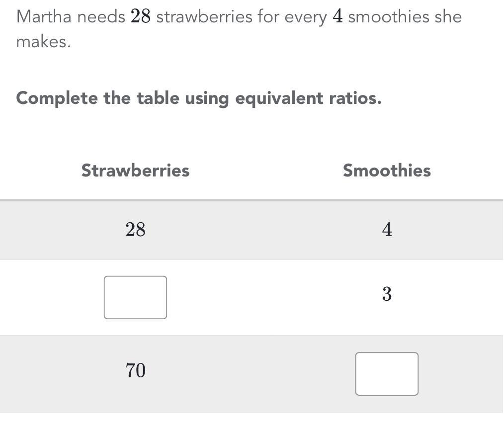
Task: Click the word 'makes.' on second line
Action: [44, 42]
